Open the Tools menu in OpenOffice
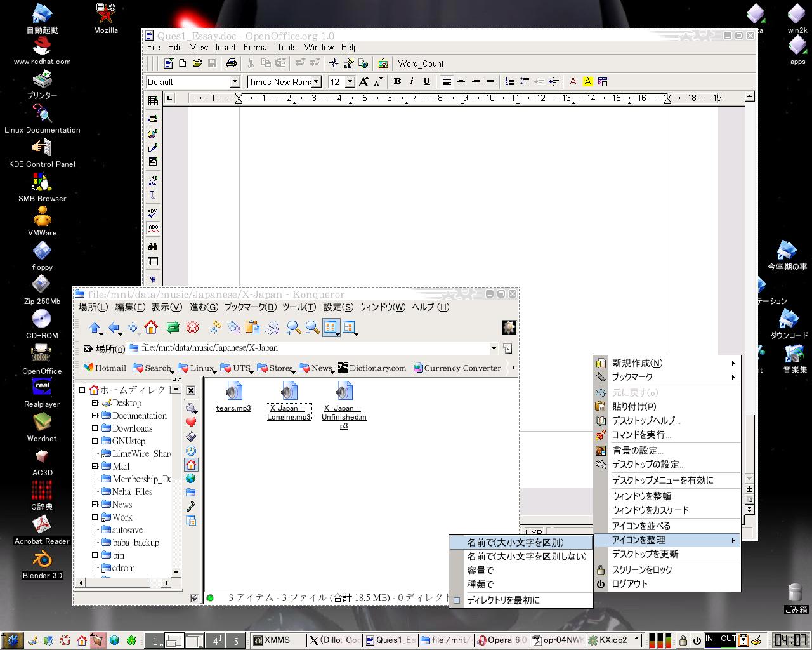The width and height of the screenshot is (812, 650). [287, 47]
